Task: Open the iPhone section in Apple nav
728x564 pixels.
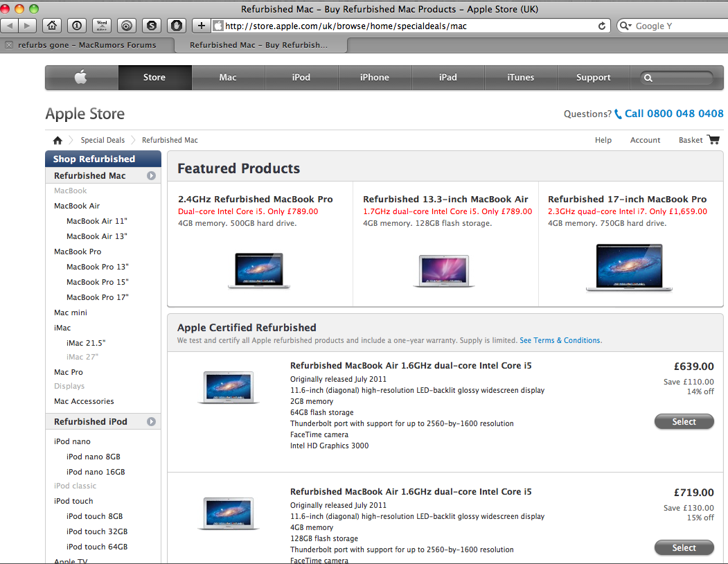Action: (375, 77)
